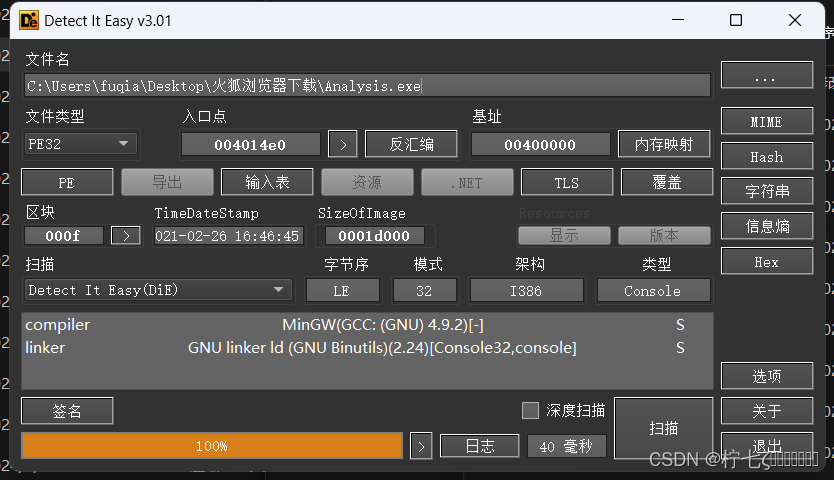
Task: Click the PE button
Action: [x=67, y=182]
